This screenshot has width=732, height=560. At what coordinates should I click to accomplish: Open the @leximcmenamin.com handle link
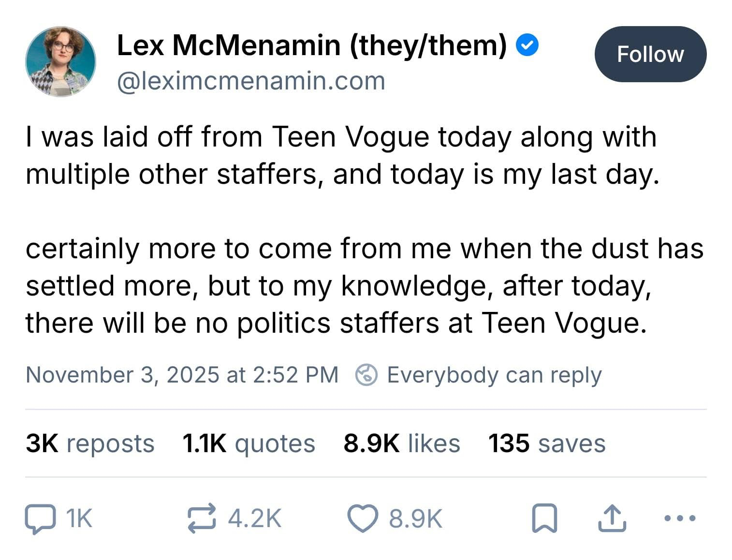251,81
